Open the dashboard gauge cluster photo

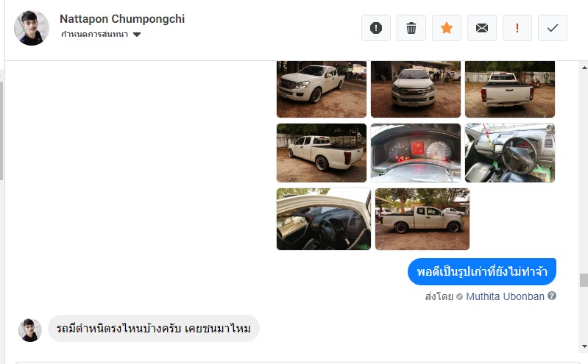pos(416,153)
